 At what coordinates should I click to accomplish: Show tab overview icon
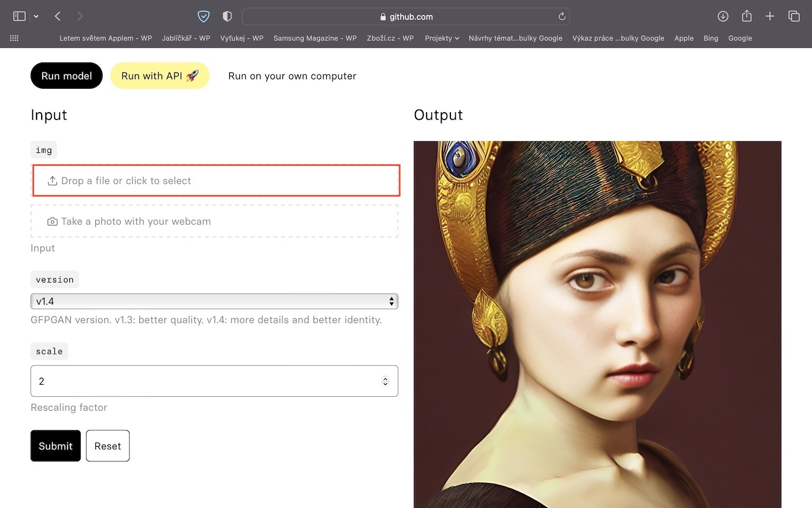pyautogui.click(x=793, y=16)
